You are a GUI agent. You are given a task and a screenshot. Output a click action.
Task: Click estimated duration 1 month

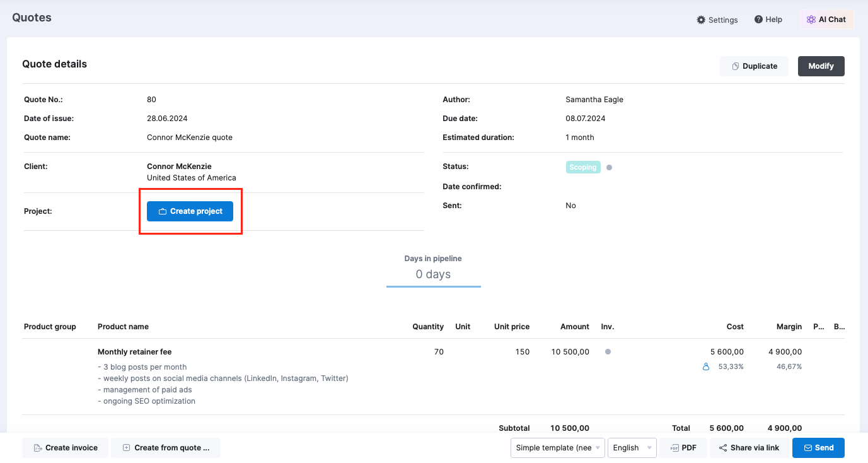(x=580, y=138)
